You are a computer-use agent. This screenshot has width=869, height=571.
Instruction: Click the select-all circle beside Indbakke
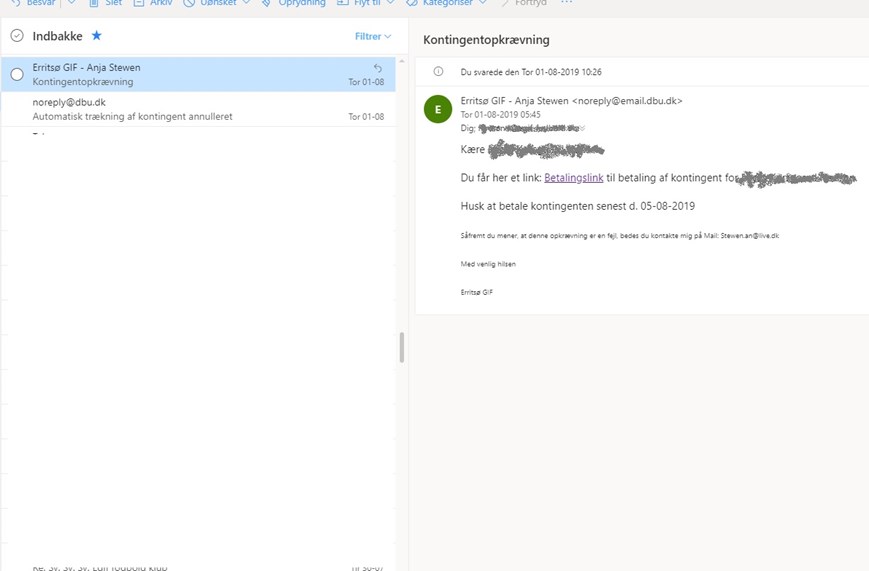click(x=17, y=36)
